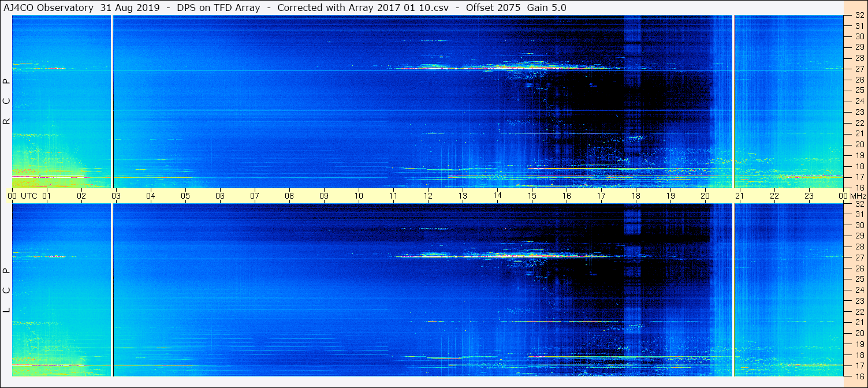Image resolution: width=868 pixels, height=388 pixels.
Task: Click 16 MHz label of the RCP panel
Action: pyautogui.click(x=859, y=188)
